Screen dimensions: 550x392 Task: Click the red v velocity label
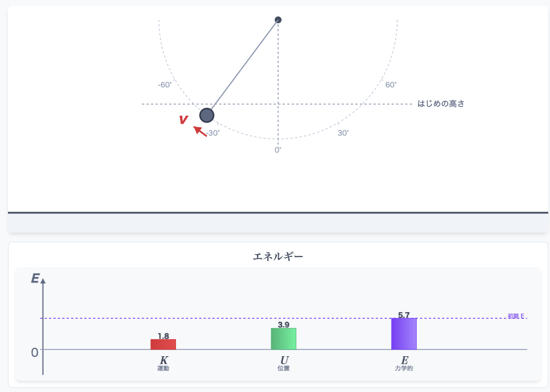coord(183,120)
